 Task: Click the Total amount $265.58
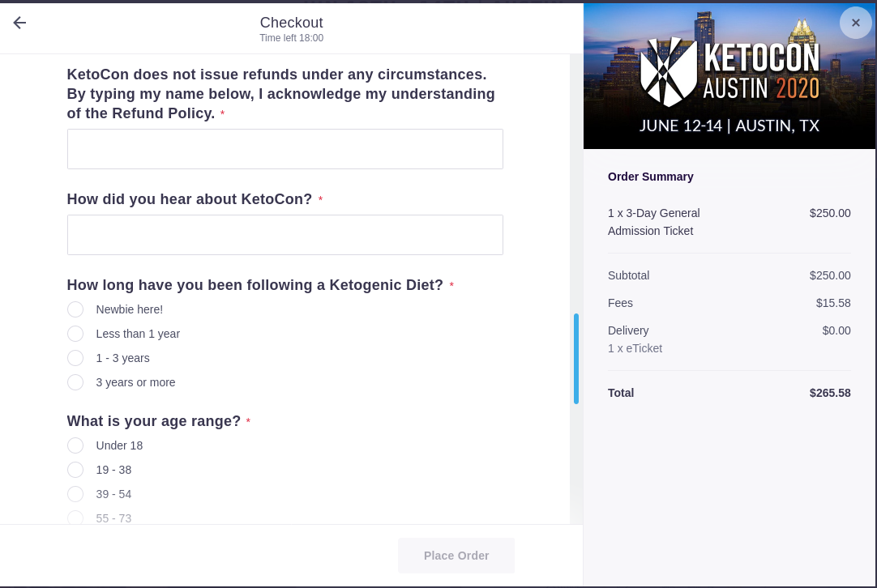[830, 393]
